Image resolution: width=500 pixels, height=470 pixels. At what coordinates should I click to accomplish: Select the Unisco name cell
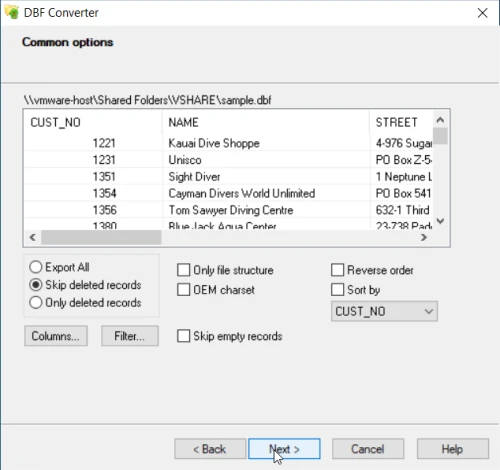pyautogui.click(x=266, y=160)
